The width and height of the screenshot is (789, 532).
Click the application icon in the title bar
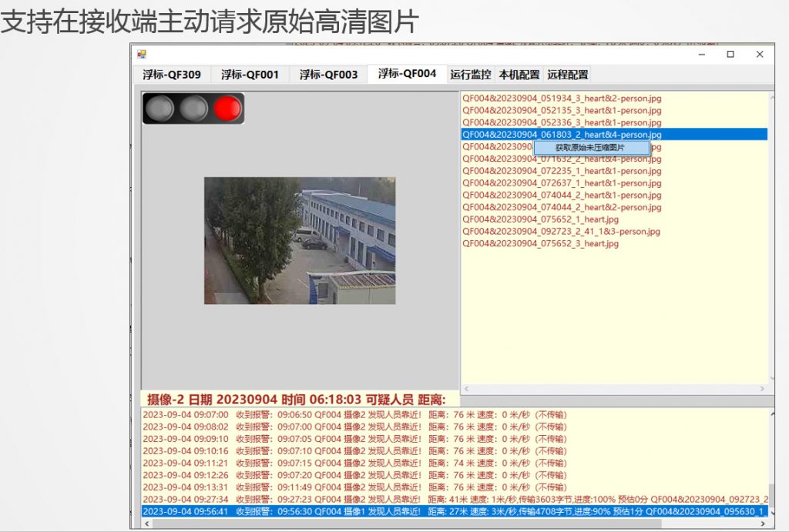[x=141, y=55]
